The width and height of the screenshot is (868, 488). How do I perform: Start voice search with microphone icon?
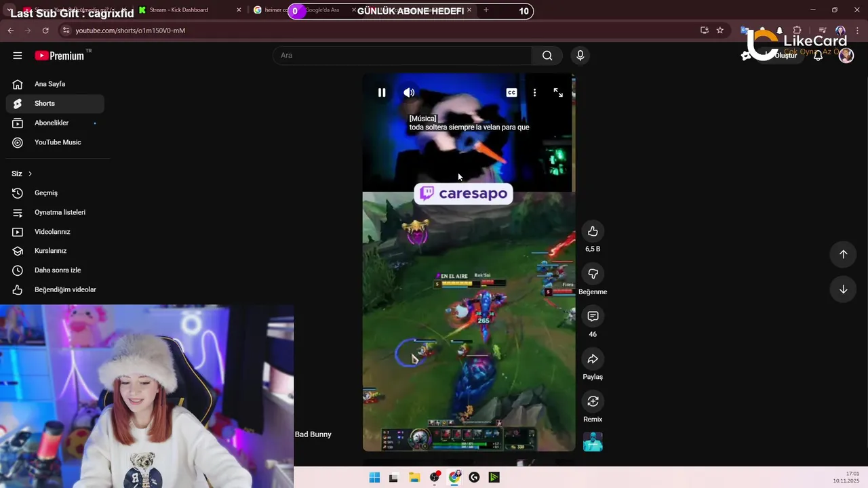tap(580, 56)
